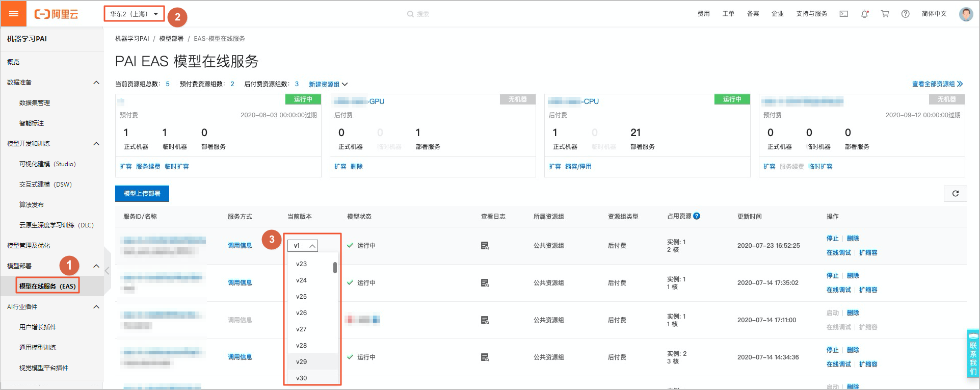
Task: Open 通用模型训练 in the sidebar
Action: pyautogui.click(x=38, y=348)
